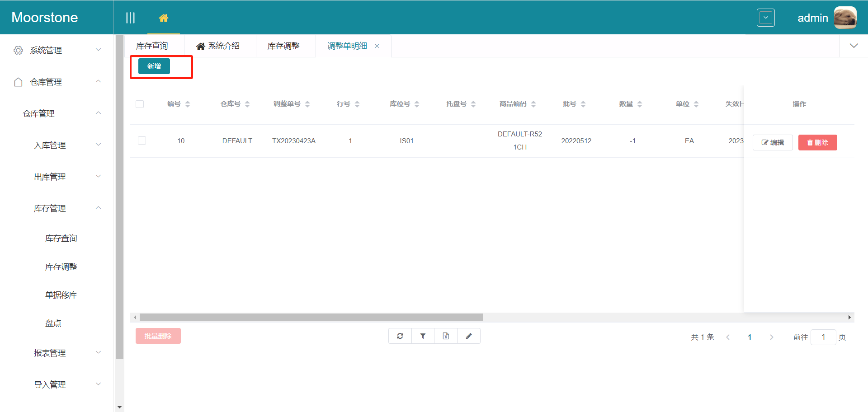This screenshot has width=868, height=412.
Task: Click the refresh icon in the table toolbar
Action: 400,336
